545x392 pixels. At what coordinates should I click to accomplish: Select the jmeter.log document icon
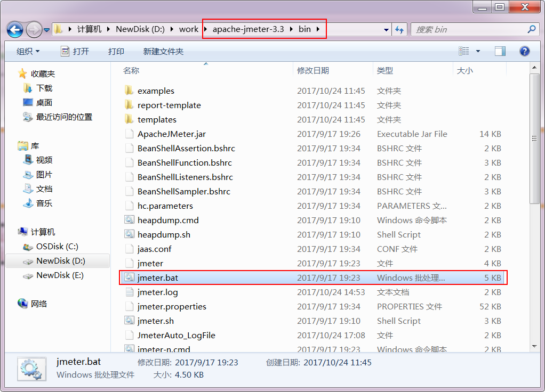[129, 292]
